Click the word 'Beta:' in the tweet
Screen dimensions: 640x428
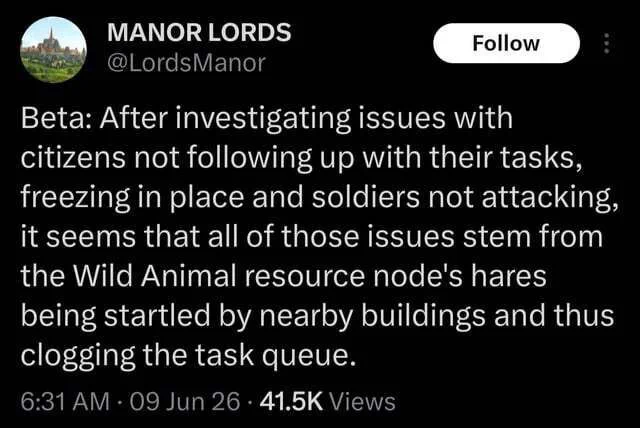pos(58,118)
